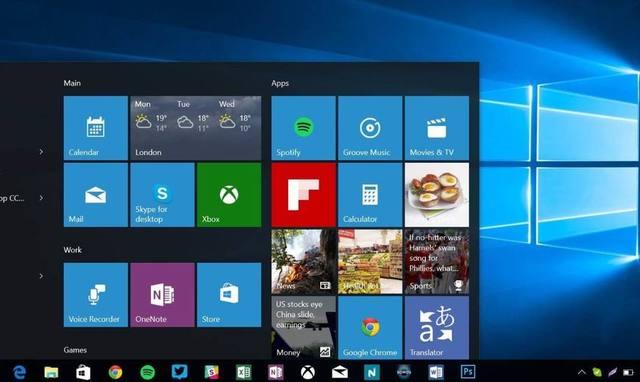Expand the chevron next to 'op CC...' entry
Image resolution: width=640 pixels, height=382 pixels.
pyautogui.click(x=41, y=198)
